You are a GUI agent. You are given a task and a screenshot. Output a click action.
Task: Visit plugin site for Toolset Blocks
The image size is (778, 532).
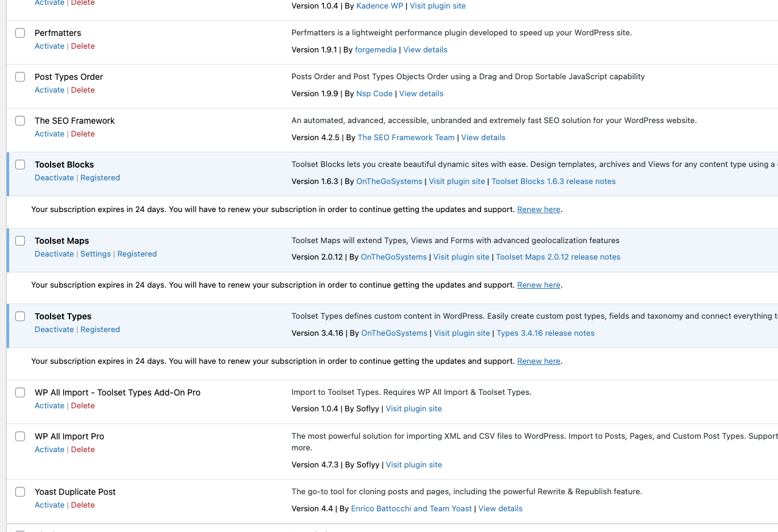point(457,182)
